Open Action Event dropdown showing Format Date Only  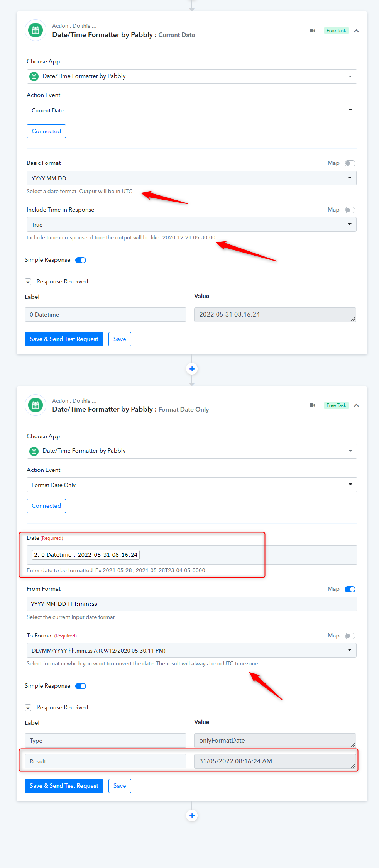click(192, 485)
